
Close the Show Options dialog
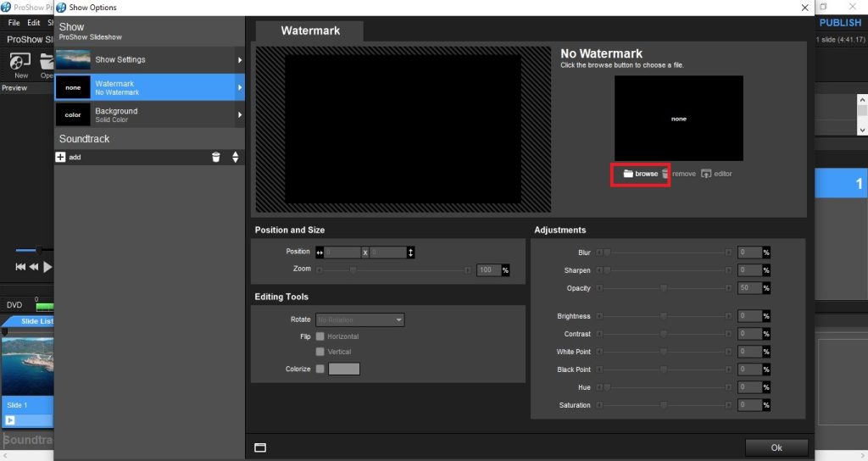click(805, 7)
